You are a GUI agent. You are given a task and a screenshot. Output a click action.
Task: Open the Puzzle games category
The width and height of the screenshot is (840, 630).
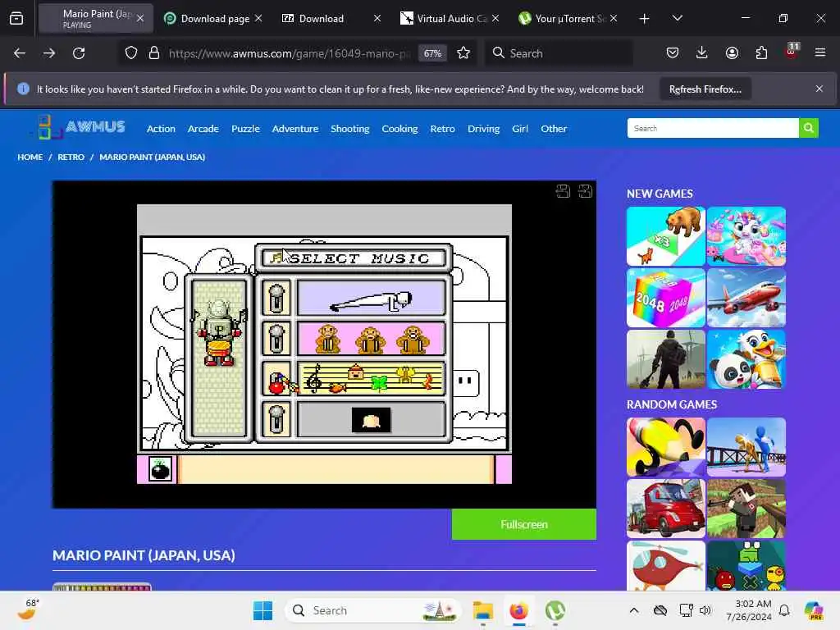[x=245, y=129]
